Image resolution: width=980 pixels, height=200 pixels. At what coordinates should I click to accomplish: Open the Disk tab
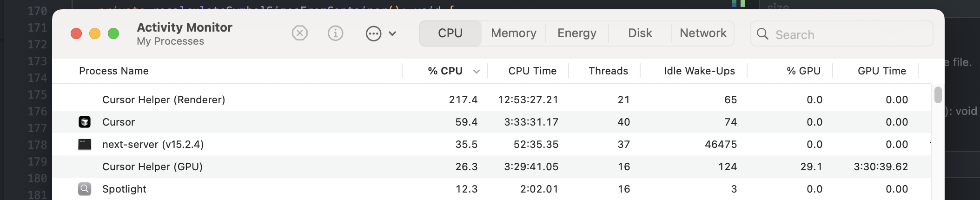[640, 33]
